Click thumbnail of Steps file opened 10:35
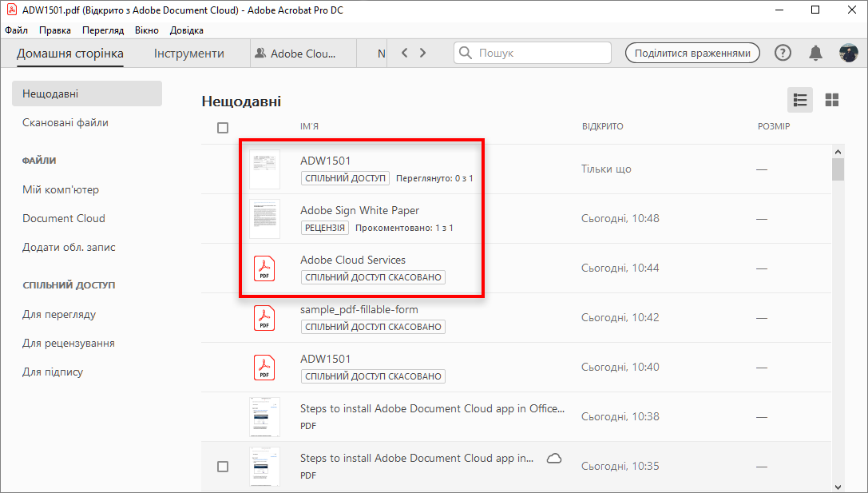The height and width of the screenshot is (493, 868). tap(264, 467)
